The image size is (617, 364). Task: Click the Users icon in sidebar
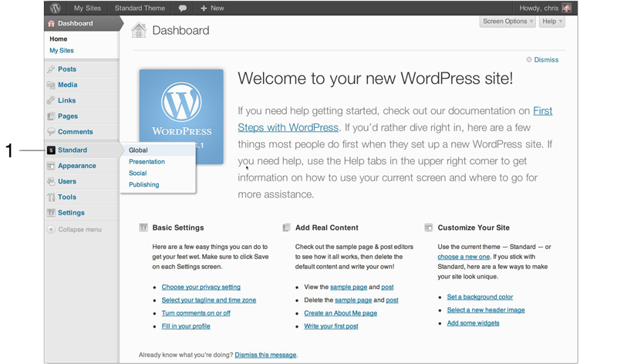click(51, 181)
